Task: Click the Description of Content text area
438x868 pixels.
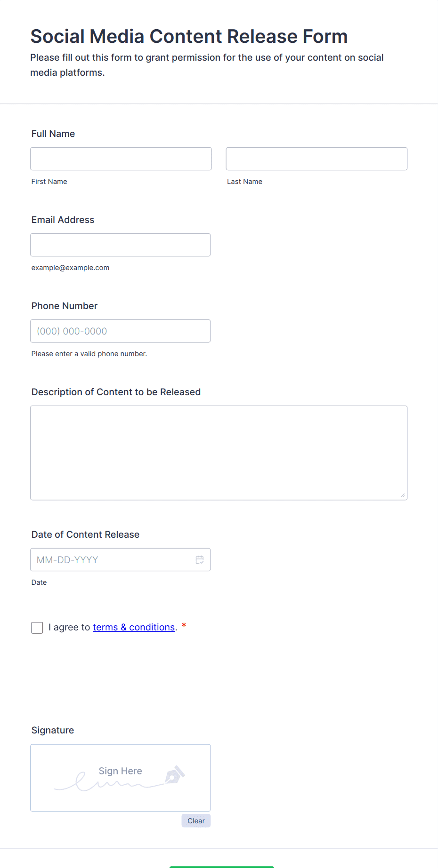Action: pos(219,453)
